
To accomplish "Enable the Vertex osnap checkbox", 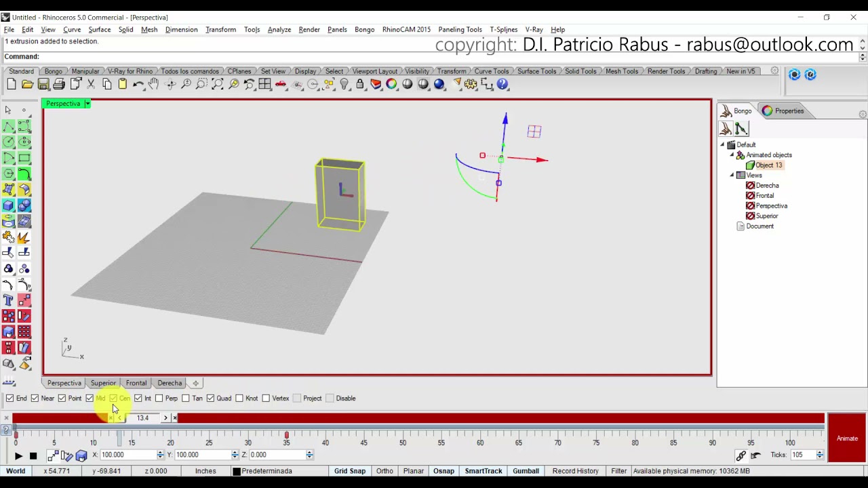I will click(x=266, y=399).
